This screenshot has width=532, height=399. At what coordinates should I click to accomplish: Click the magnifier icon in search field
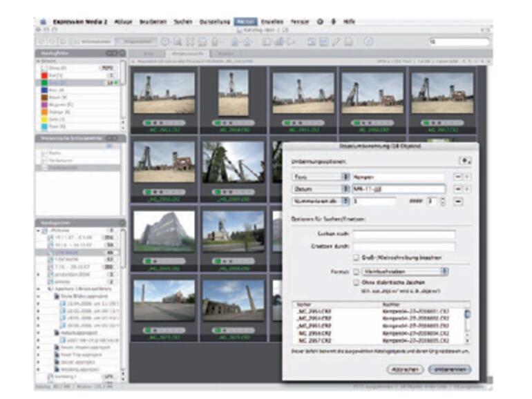coord(431,41)
